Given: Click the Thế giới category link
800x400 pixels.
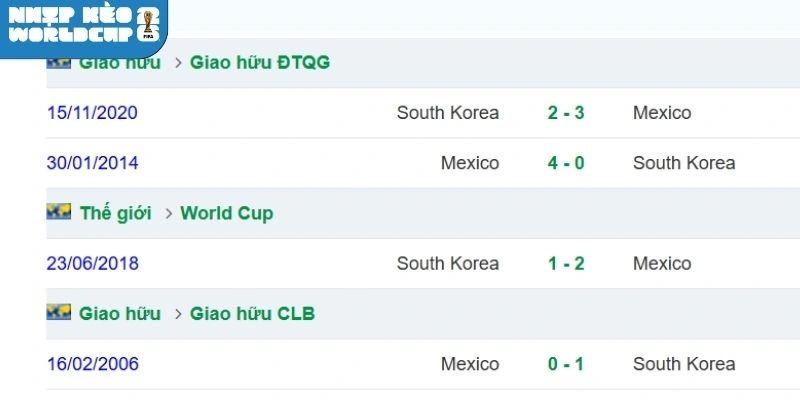Looking at the screenshot, I should point(116,213).
